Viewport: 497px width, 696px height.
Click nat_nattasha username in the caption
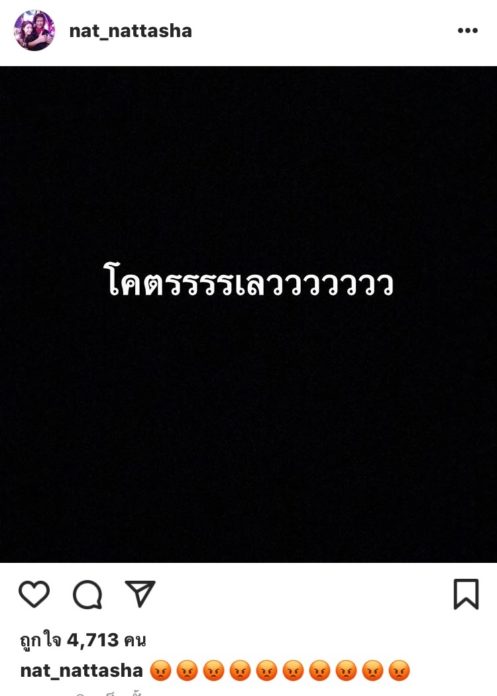coord(82,670)
